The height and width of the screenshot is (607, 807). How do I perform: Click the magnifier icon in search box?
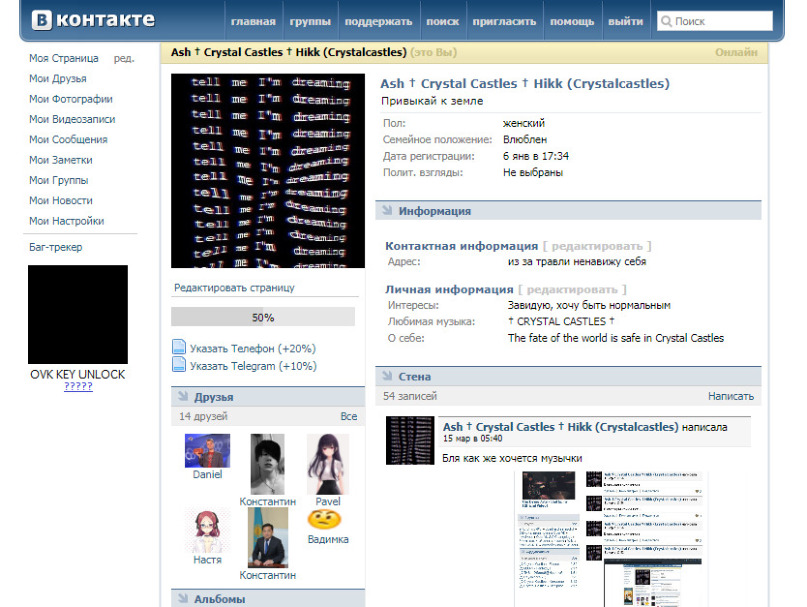[666, 21]
